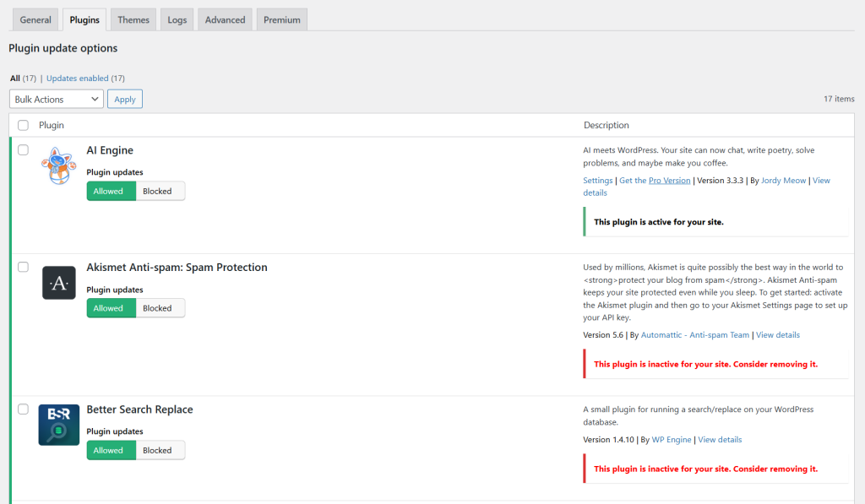The image size is (865, 504).
Task: Click the Plugin column header label
Action: [x=52, y=125]
